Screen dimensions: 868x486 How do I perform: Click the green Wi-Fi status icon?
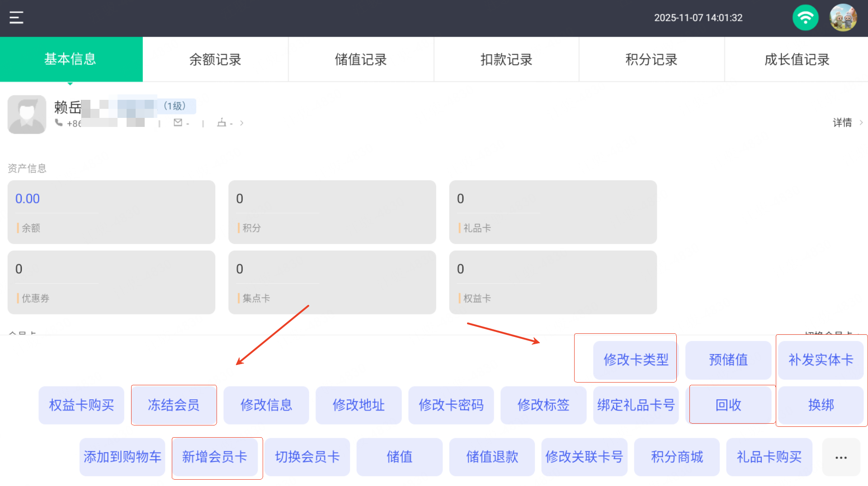point(805,18)
